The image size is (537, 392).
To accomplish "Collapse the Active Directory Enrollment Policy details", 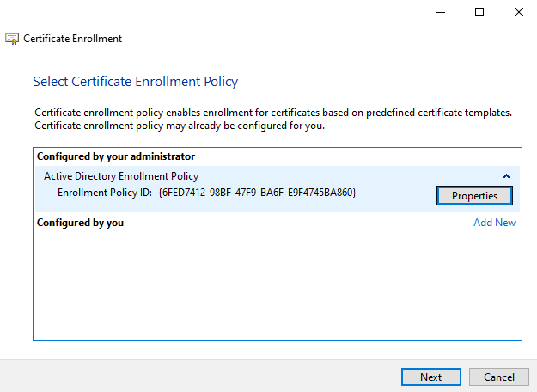I will tap(506, 176).
